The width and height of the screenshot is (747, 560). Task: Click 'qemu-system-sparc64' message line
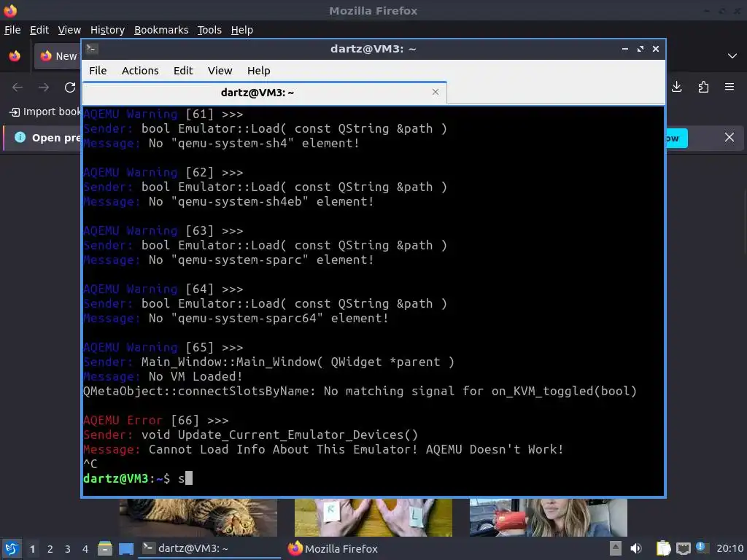[236, 318]
